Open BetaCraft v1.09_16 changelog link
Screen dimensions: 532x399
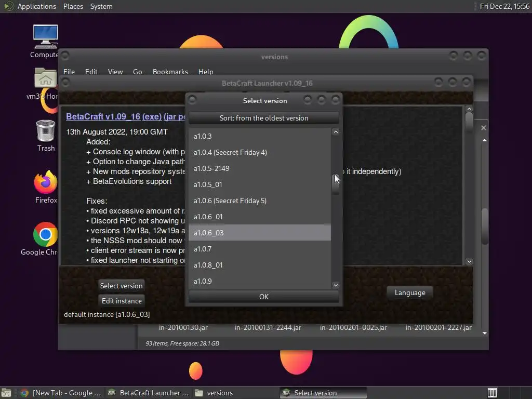coord(103,116)
